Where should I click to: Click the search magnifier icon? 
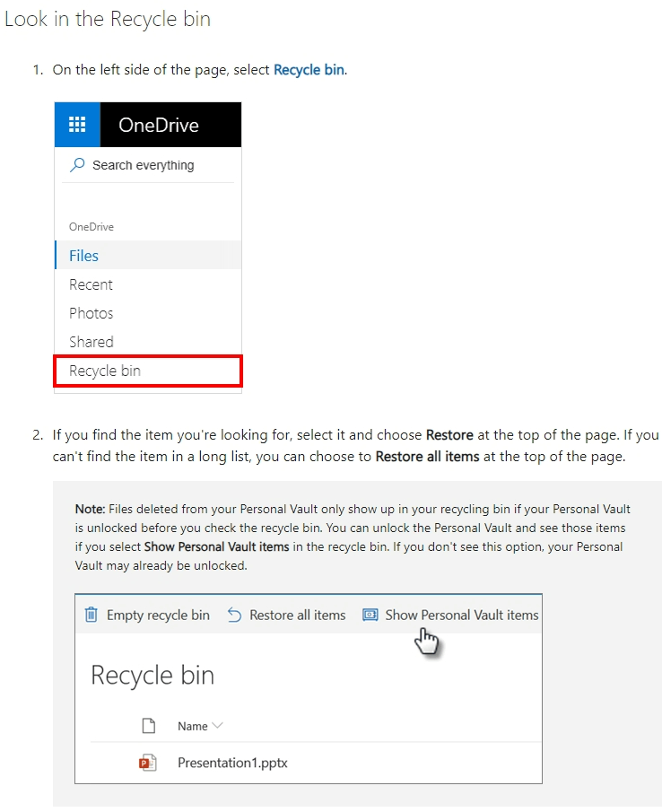(77, 165)
